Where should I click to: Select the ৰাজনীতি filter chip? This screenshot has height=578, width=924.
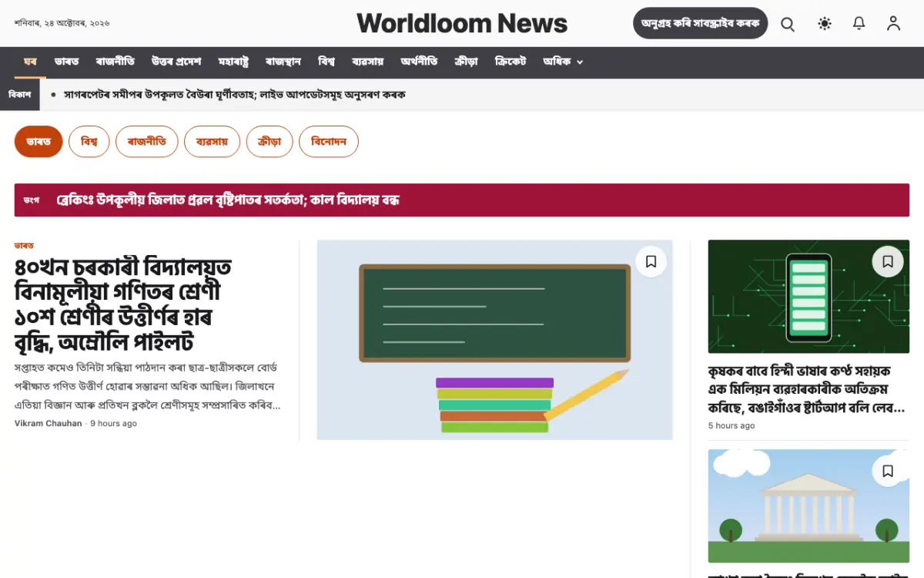pyautogui.click(x=147, y=142)
